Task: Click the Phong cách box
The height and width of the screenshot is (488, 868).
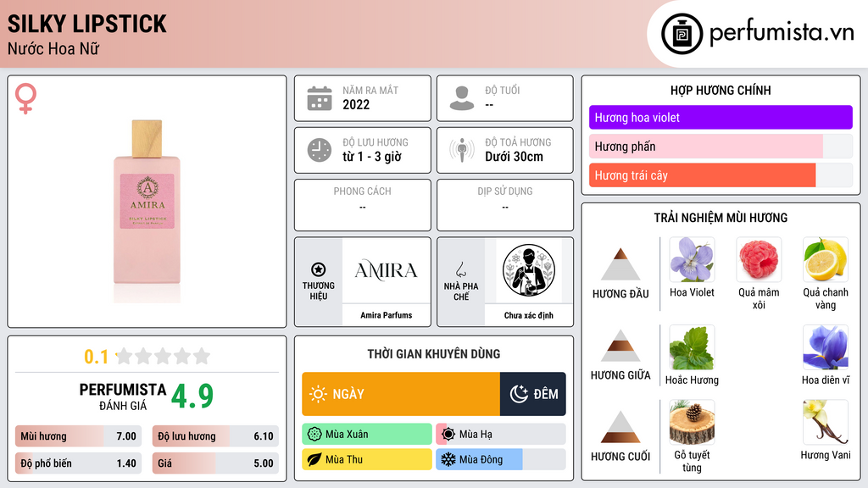Action: coord(363,205)
